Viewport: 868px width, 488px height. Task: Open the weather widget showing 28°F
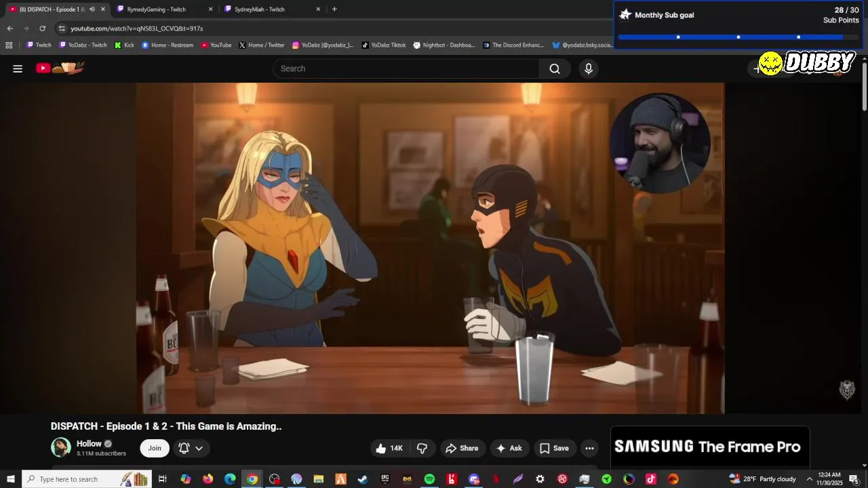pyautogui.click(x=762, y=479)
